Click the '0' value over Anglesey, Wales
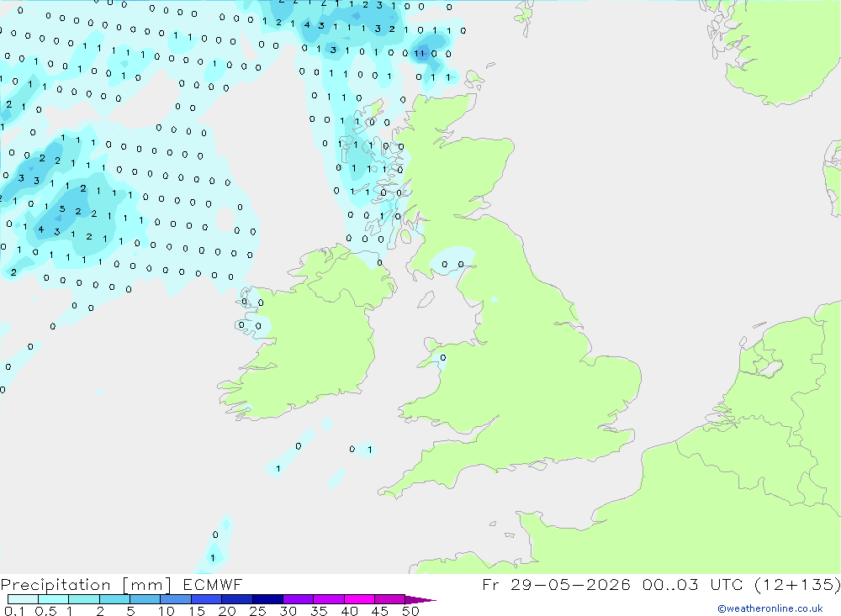The image size is (841, 616). 442,358
